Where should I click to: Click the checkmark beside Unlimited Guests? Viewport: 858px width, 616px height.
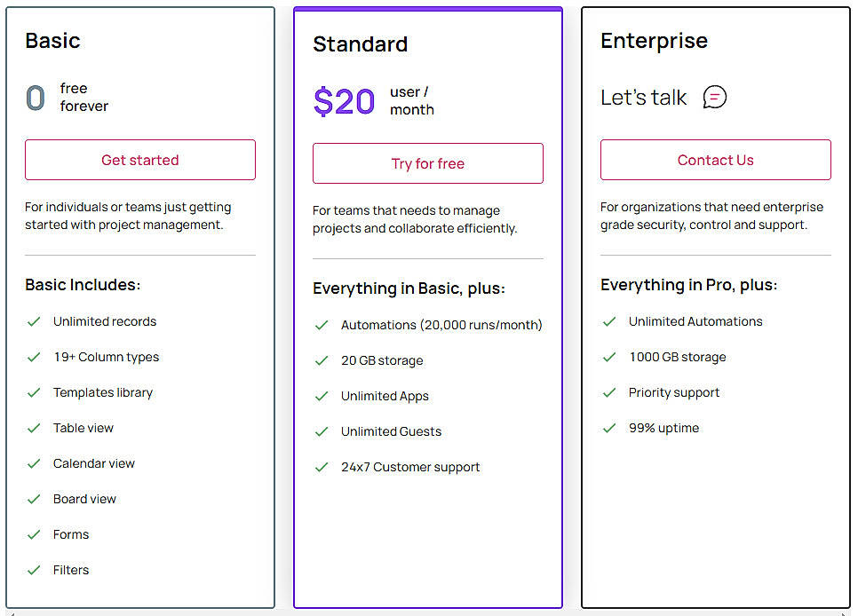tap(322, 431)
